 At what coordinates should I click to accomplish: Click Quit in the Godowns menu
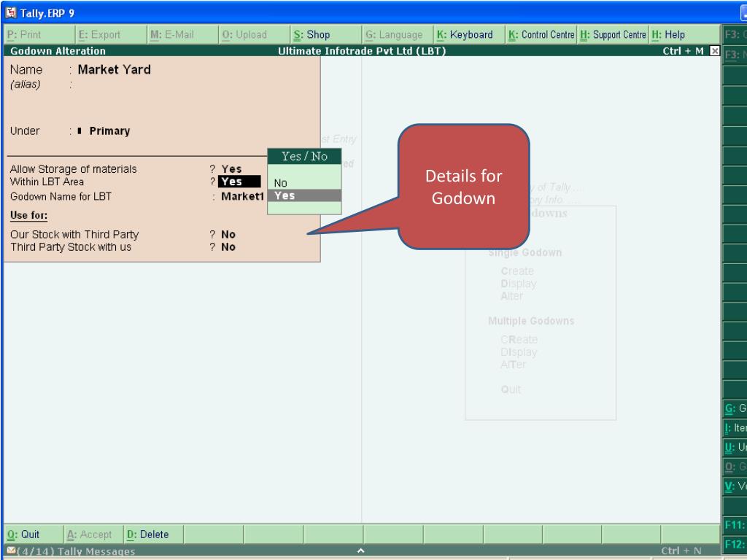point(511,389)
